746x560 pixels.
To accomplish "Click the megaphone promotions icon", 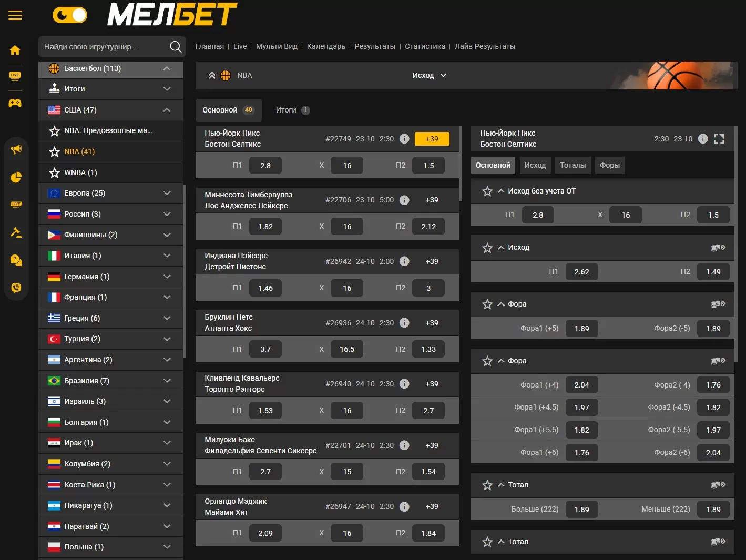I will pyautogui.click(x=16, y=149).
